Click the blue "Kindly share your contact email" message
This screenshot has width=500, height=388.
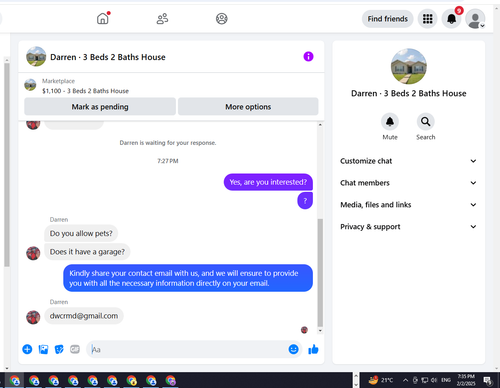click(x=188, y=278)
